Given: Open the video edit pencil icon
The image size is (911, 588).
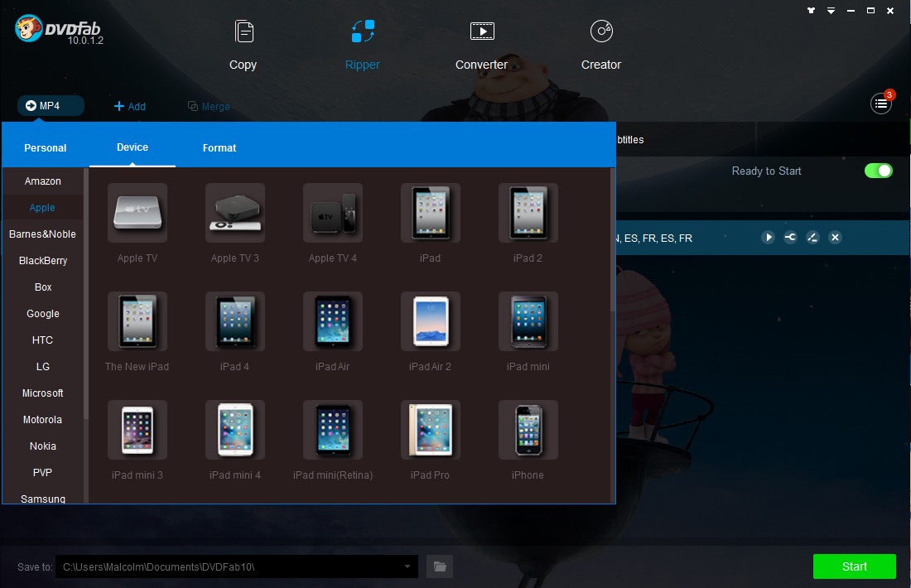Looking at the screenshot, I should [812, 237].
